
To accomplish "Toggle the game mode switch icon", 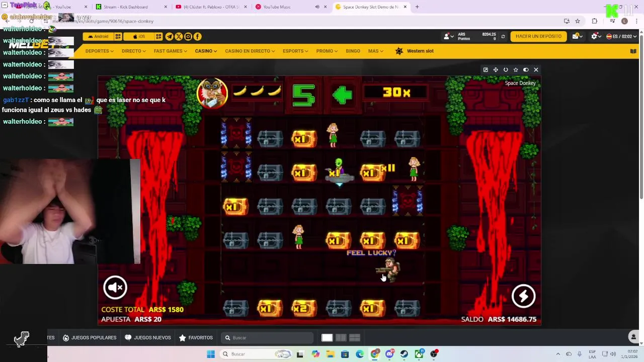I will [526, 70].
